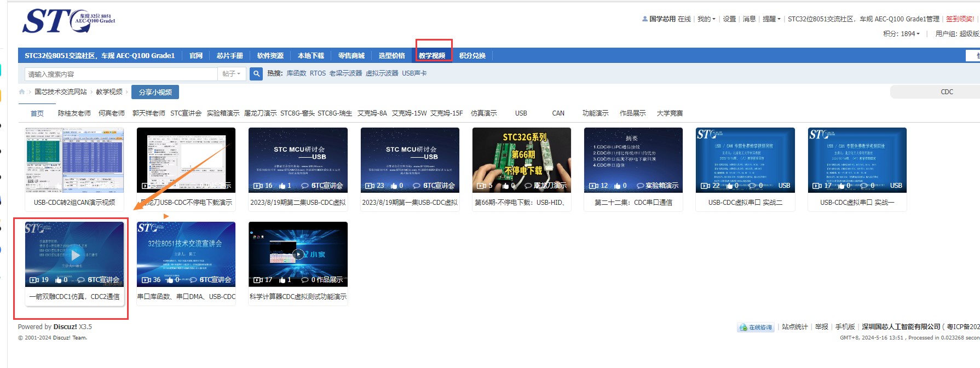Click the 老梁示波器 hot search link
The width and height of the screenshot is (980, 368).
(345, 73)
